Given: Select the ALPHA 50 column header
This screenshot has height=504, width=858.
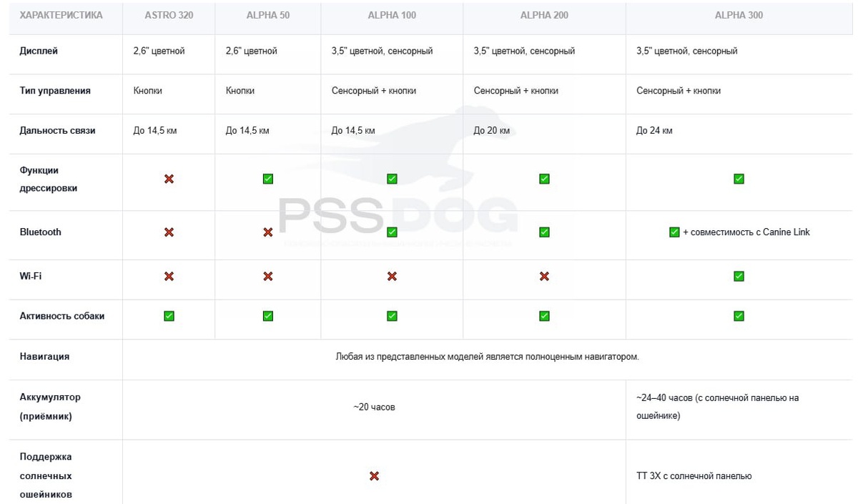Looking at the screenshot, I should pyautogui.click(x=267, y=15).
